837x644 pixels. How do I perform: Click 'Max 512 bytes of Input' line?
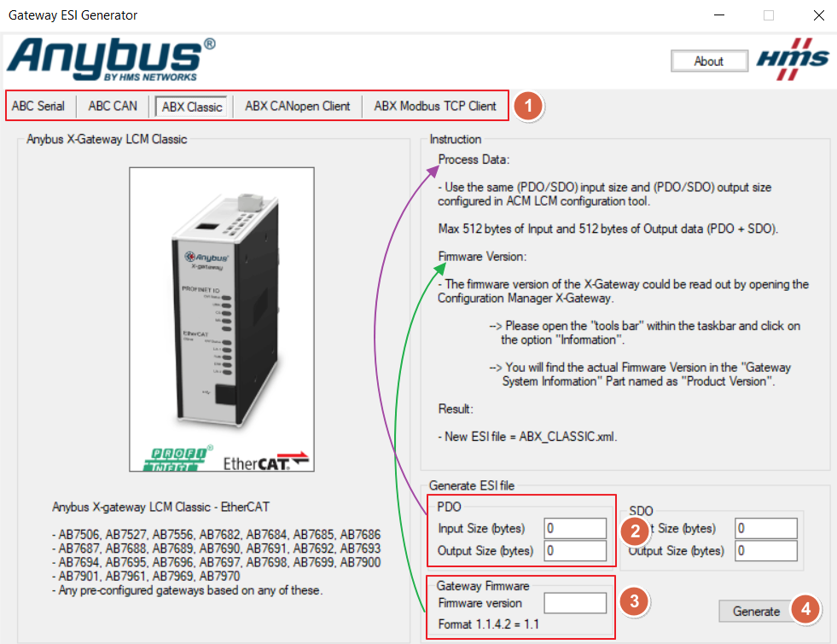coord(608,229)
